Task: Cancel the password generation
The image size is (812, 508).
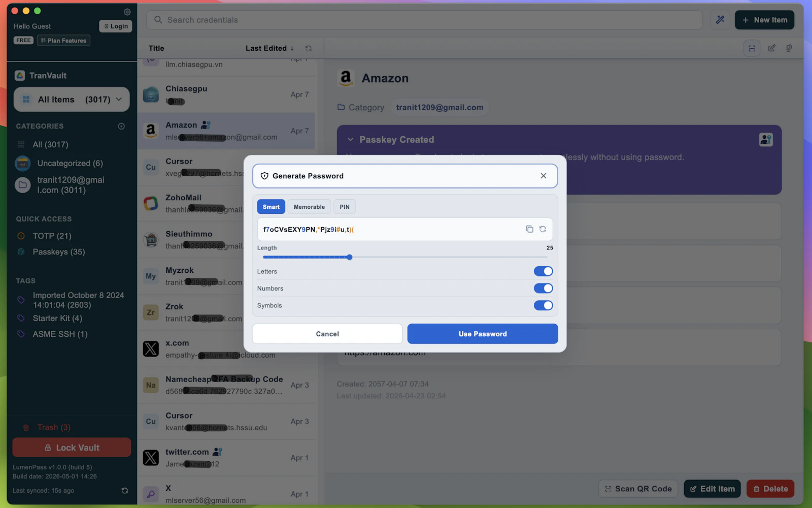Action: click(327, 334)
